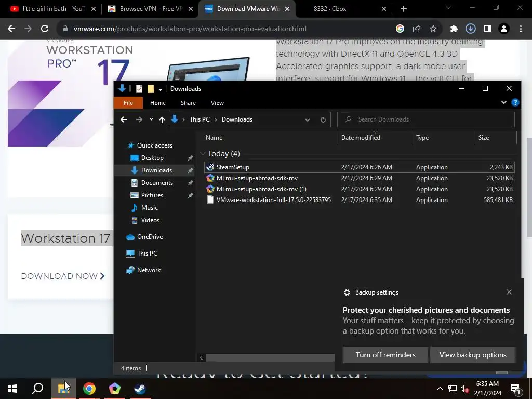Viewport: 532px width, 399px height.
Task: Toggle Chrome side panel icon
Action: [487, 29]
